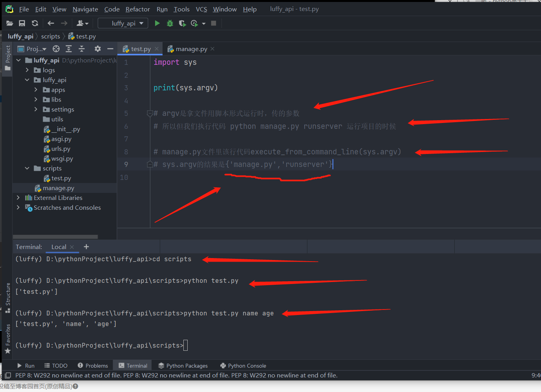Open the user account dropdown icon
This screenshot has width=541, height=392.
pyautogui.click(x=82, y=23)
